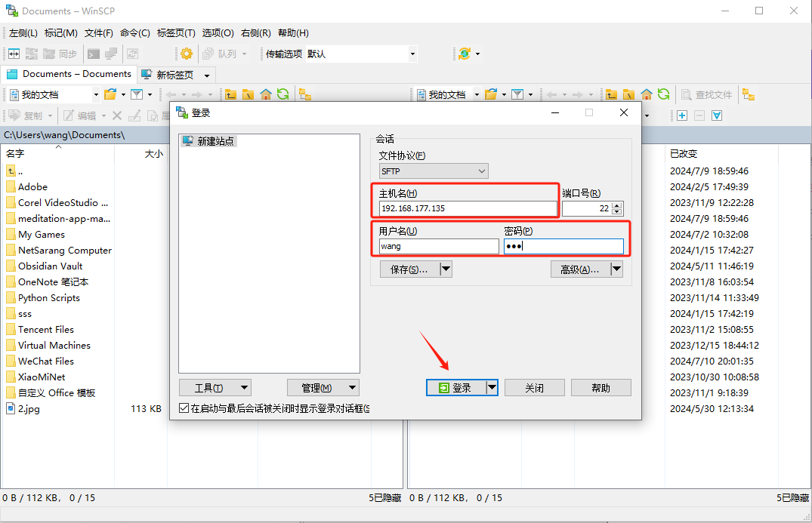
Task: Refresh the right panel with green arrows
Action: tap(663, 94)
